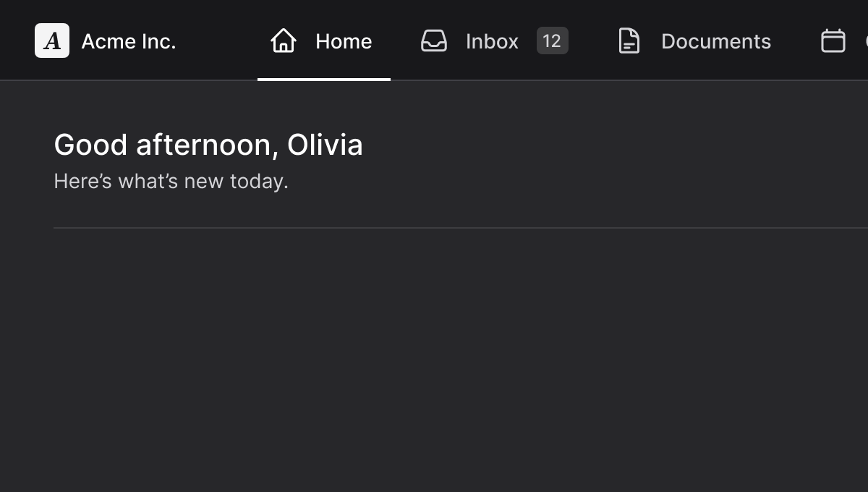Switch to the Inbox tab
The width and height of the screenshot is (868, 492).
pos(492,41)
